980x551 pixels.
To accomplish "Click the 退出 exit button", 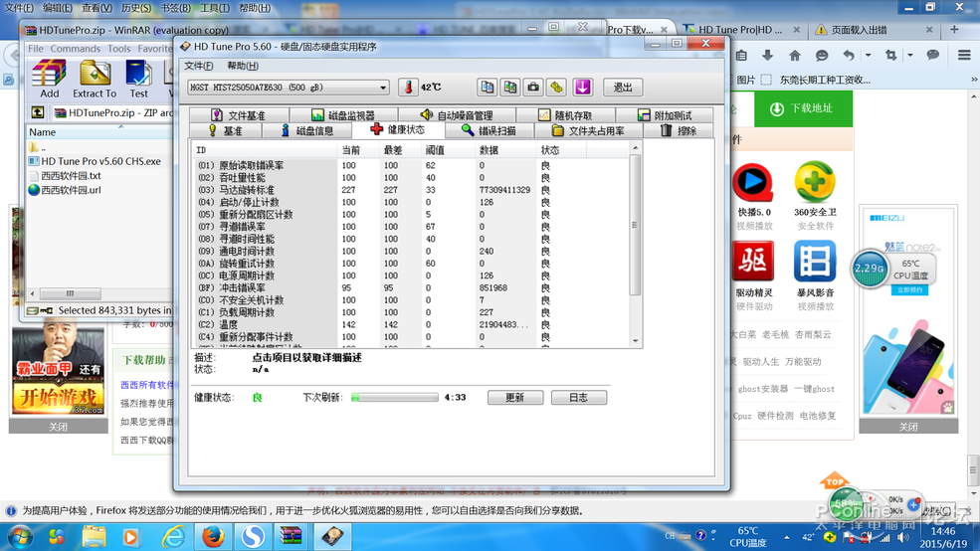I will click(x=623, y=88).
